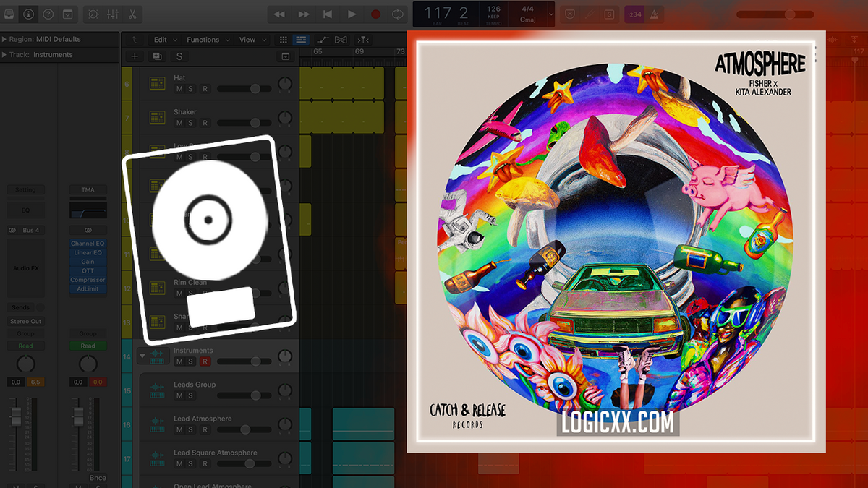868x488 pixels.
Task: Click the Bnce bounce button
Action: (x=97, y=478)
